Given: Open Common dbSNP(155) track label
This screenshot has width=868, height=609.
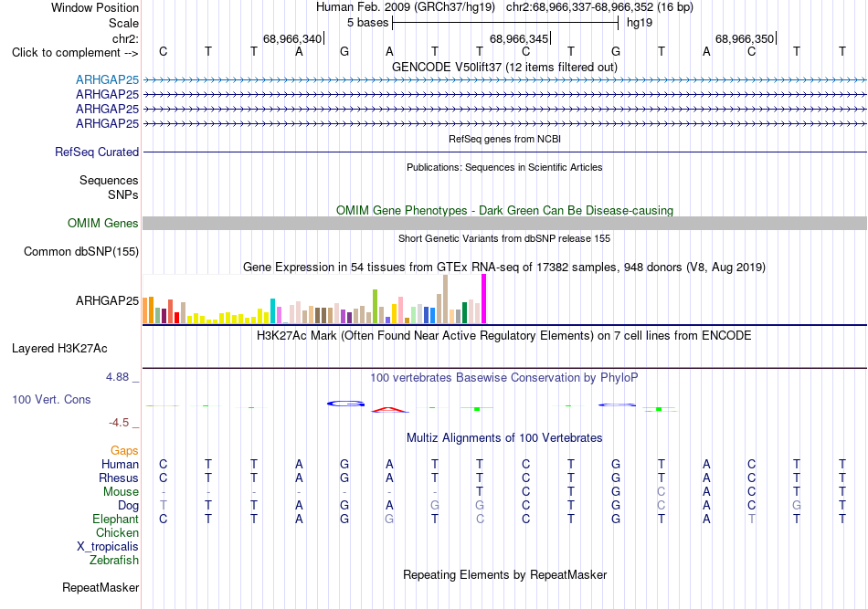Looking at the screenshot, I should [81, 252].
